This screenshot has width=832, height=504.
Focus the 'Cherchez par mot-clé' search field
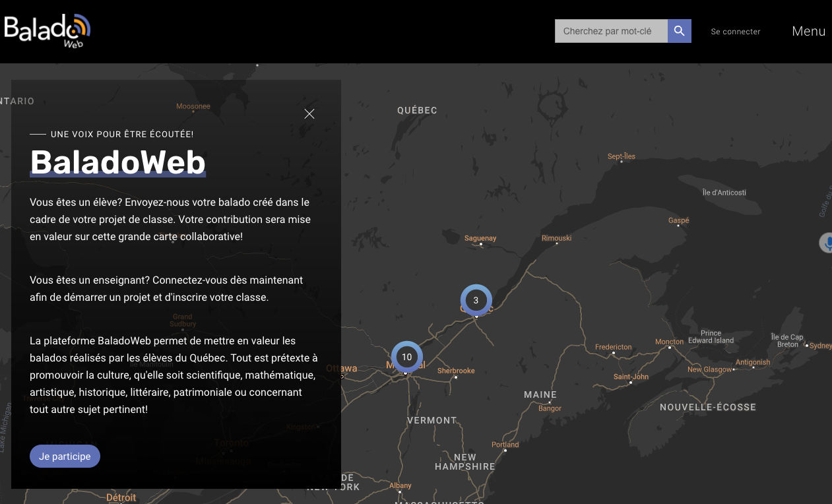point(611,31)
